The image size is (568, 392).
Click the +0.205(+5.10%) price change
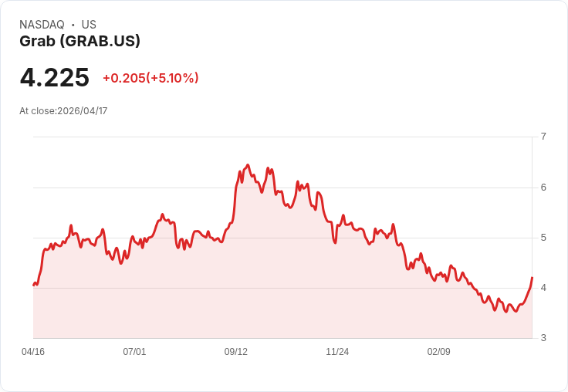150,78
